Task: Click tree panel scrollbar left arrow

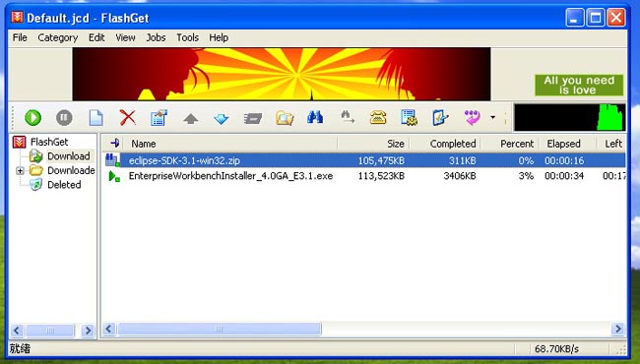Action: tap(17, 331)
